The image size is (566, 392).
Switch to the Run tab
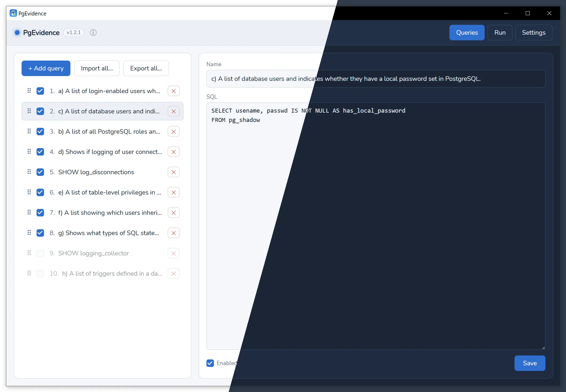pos(500,33)
